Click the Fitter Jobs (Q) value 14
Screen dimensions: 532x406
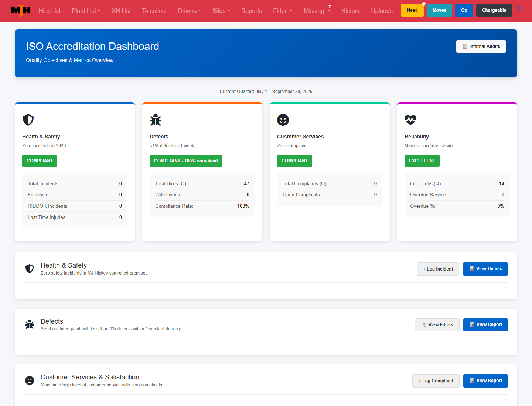click(x=501, y=184)
